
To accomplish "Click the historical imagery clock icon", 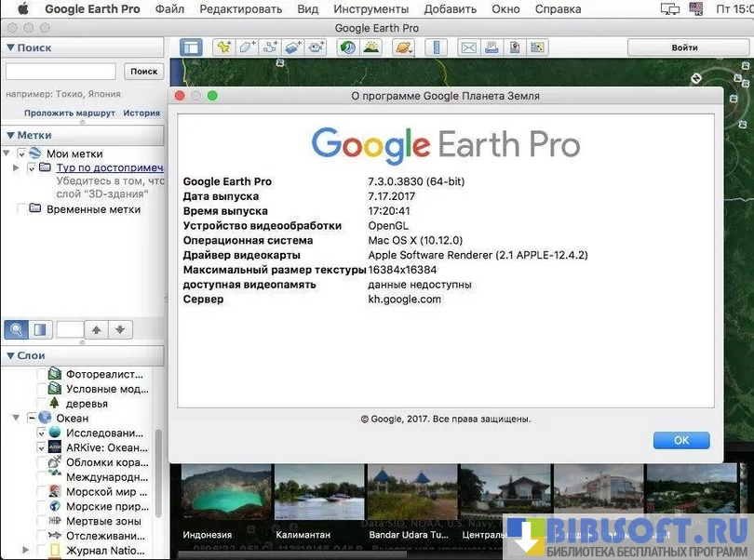I will [x=347, y=47].
